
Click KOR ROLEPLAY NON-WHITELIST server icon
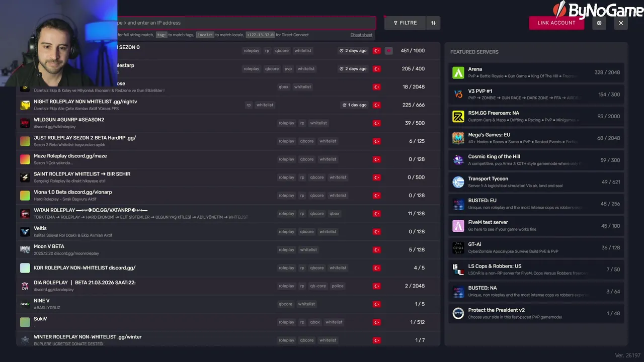pyautogui.click(x=25, y=268)
